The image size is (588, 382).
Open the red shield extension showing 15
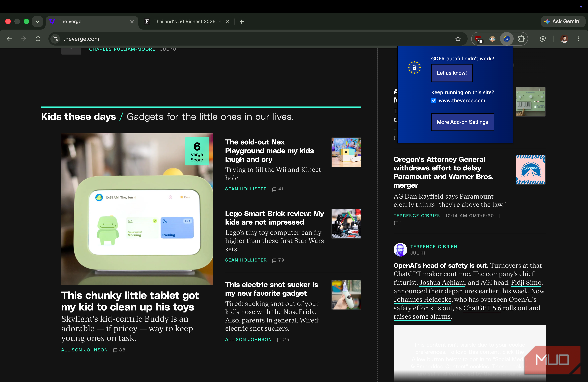pyautogui.click(x=479, y=39)
